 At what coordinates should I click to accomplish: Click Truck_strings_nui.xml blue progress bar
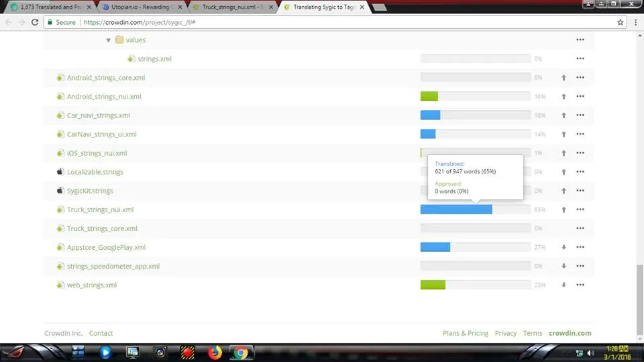click(x=456, y=210)
